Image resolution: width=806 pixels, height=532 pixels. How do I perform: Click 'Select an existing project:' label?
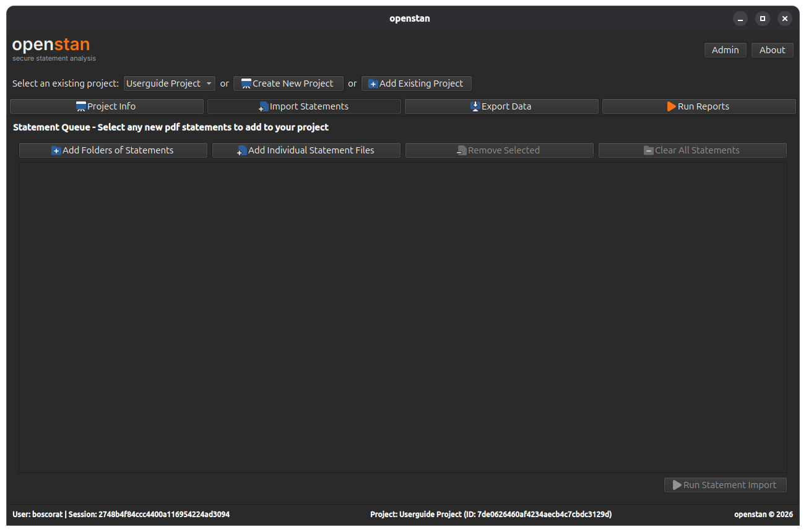click(66, 84)
